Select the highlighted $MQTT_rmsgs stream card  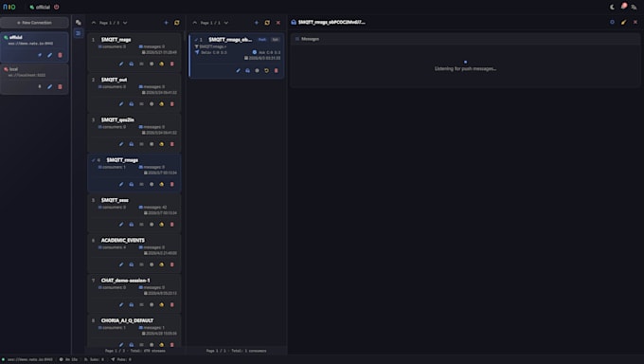pos(134,172)
